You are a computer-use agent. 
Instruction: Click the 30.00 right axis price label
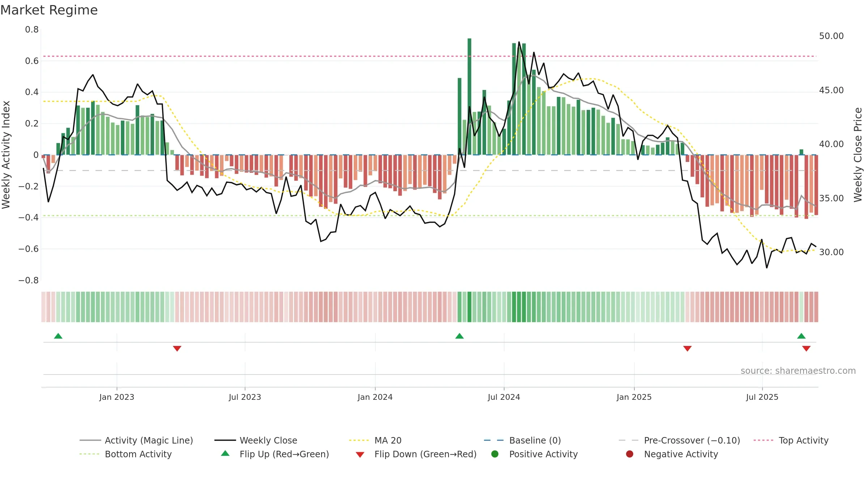(x=831, y=252)
